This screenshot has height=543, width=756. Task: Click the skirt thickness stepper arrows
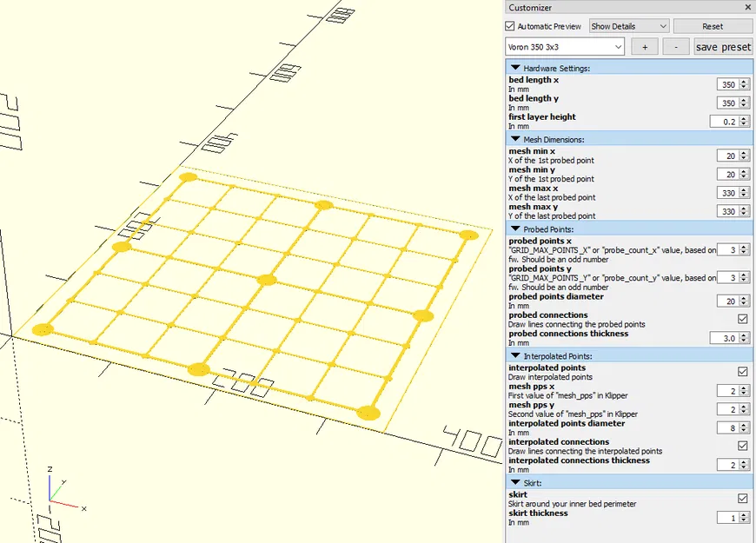click(744, 518)
